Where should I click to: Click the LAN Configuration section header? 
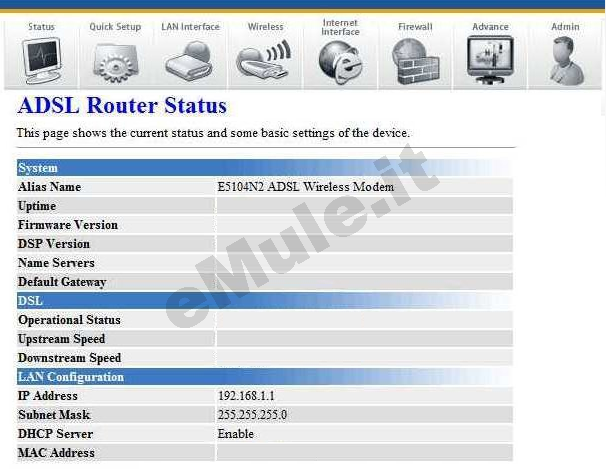(x=265, y=376)
